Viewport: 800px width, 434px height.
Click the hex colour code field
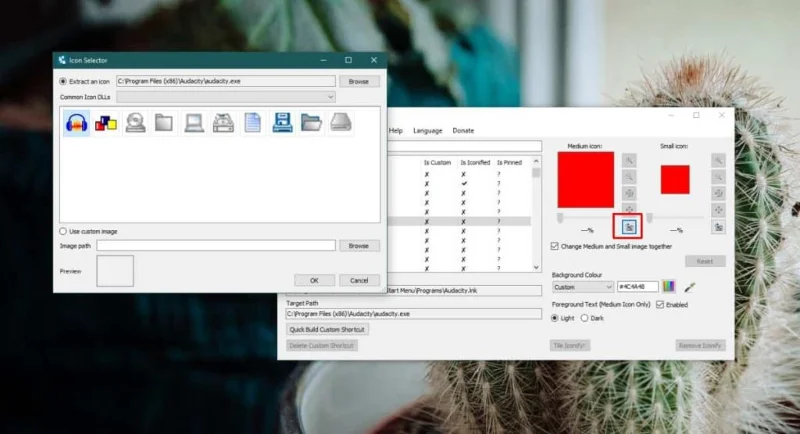637,287
